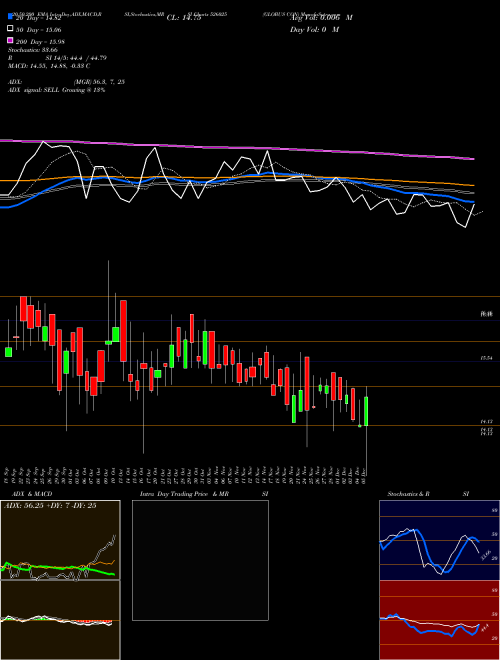The image size is (500, 660).
Task: Select the '200 Day = 15.98' legend text
Action: tap(40, 42)
